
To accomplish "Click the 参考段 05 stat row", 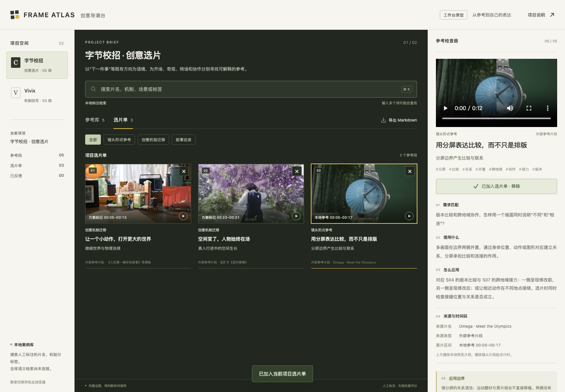I will click(x=37, y=155).
